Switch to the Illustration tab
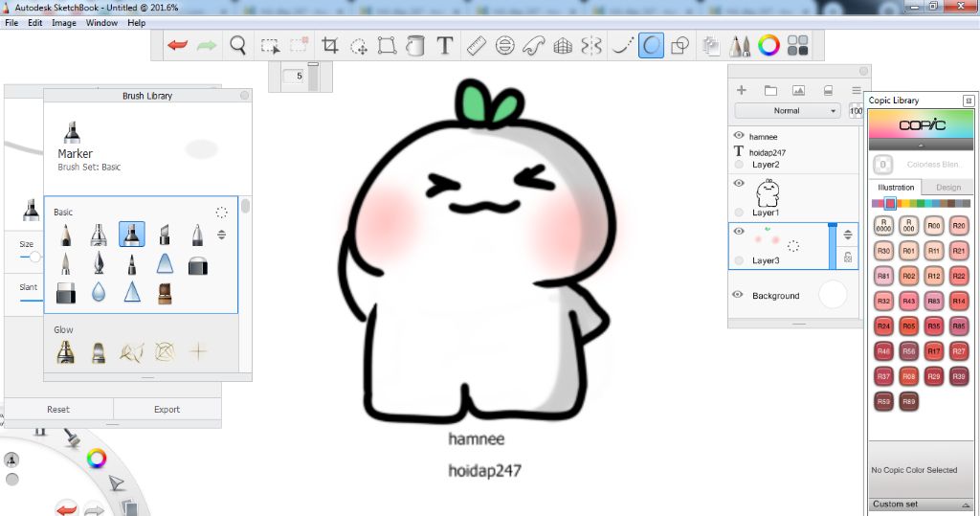The height and width of the screenshot is (516, 980). click(896, 187)
